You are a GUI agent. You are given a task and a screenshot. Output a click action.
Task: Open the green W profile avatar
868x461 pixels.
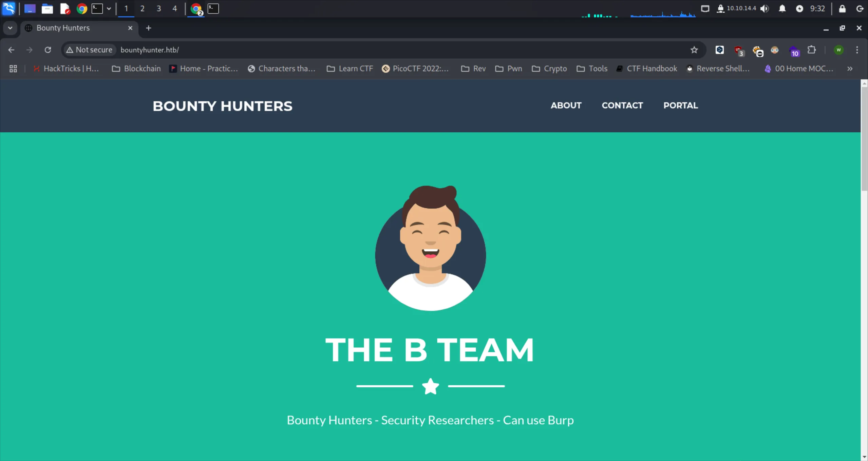[838, 50]
